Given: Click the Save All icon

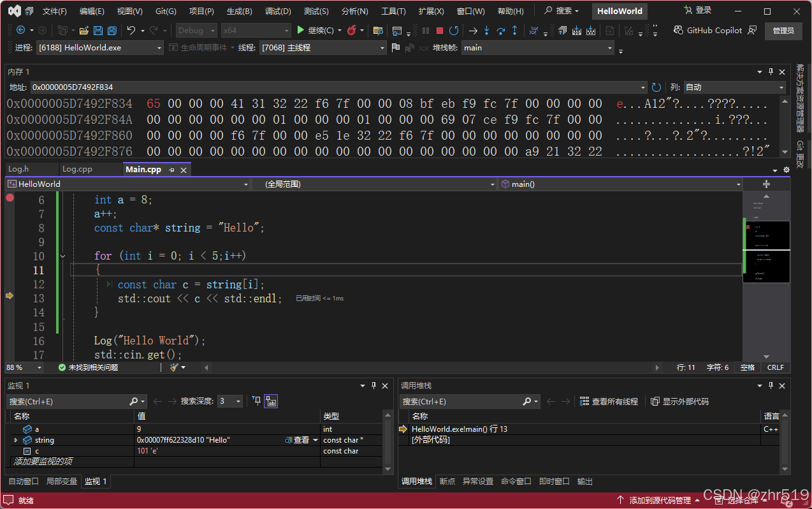Looking at the screenshot, I should pos(112,30).
